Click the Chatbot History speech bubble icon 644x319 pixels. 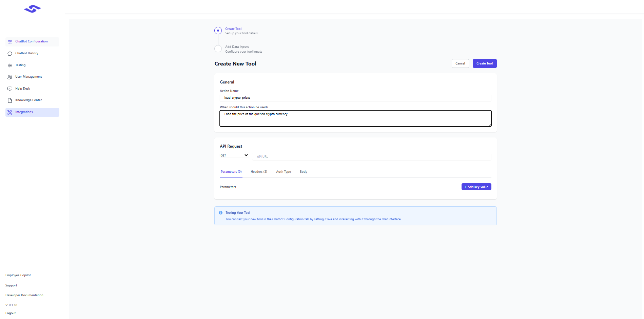(x=10, y=54)
